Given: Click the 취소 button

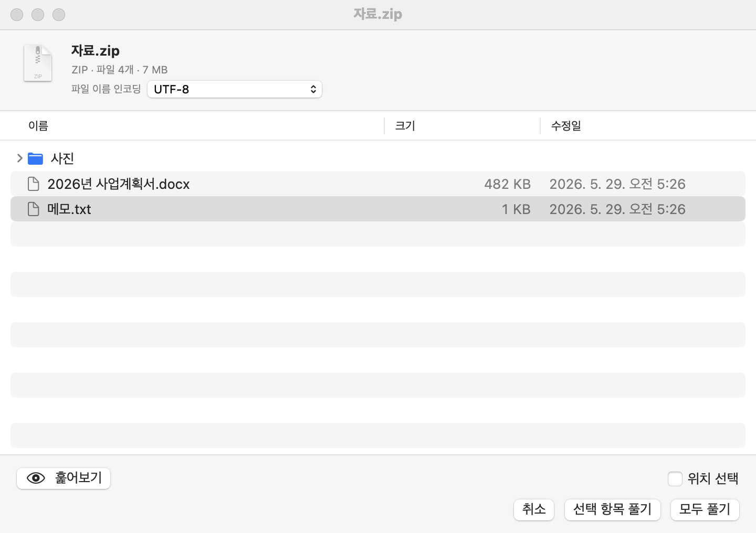Looking at the screenshot, I should (534, 509).
